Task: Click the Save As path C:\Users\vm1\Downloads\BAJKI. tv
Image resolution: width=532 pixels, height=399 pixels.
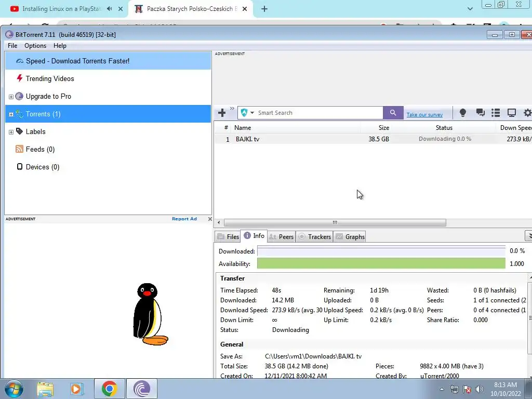Action: [313, 356]
